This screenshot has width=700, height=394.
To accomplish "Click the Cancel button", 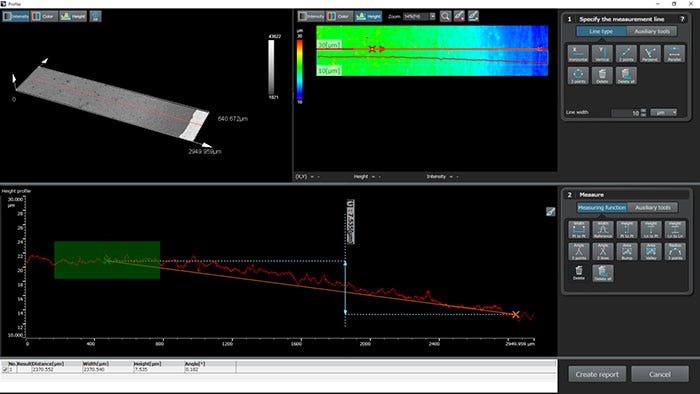I will click(x=659, y=374).
